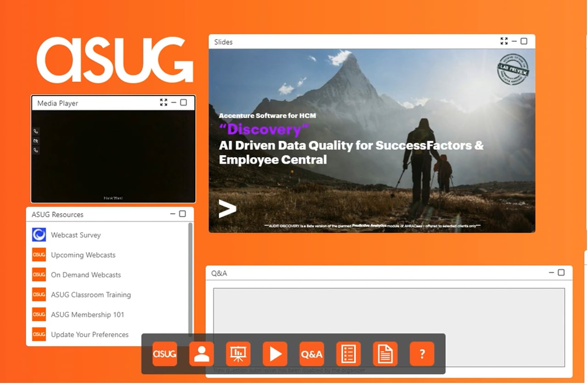
Task: Click the ASUG icon in bottom dock
Action: pos(165,354)
